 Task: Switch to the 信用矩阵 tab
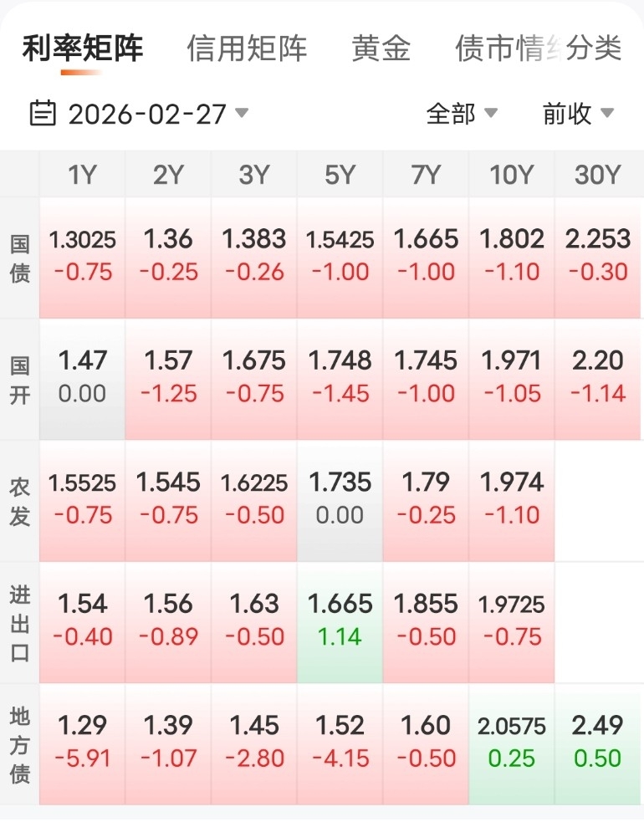point(247,48)
